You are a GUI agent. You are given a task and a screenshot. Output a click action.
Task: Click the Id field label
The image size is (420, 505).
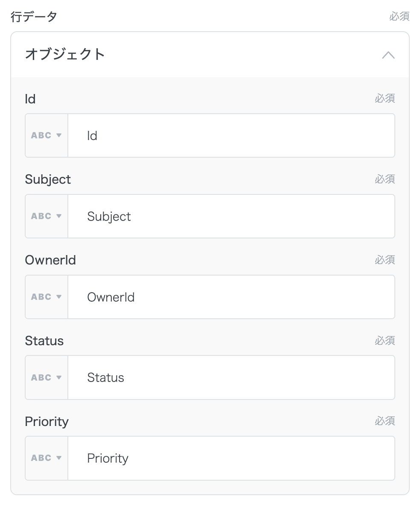coord(30,99)
